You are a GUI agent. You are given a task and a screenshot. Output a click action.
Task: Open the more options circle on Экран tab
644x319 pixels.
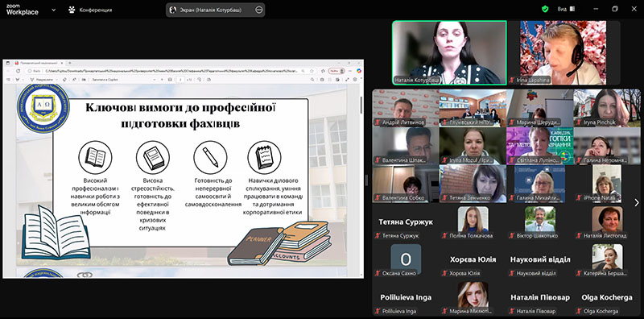click(x=258, y=10)
